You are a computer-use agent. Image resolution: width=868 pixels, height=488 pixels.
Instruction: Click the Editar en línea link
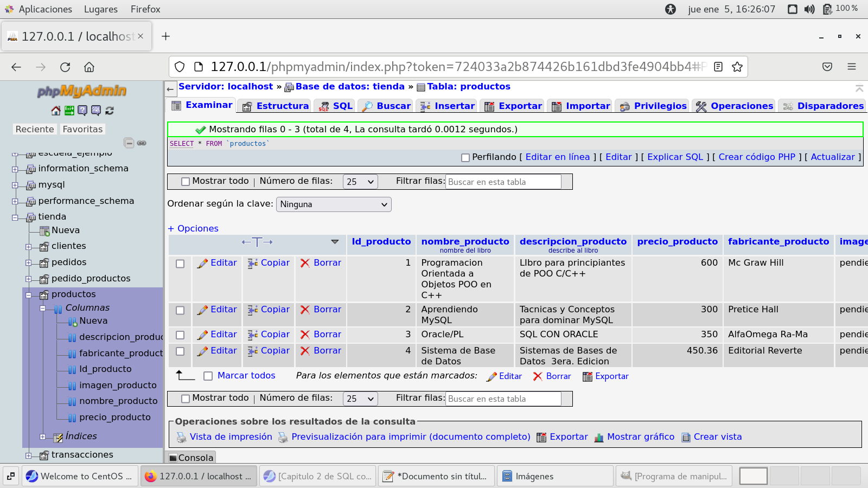coord(557,157)
